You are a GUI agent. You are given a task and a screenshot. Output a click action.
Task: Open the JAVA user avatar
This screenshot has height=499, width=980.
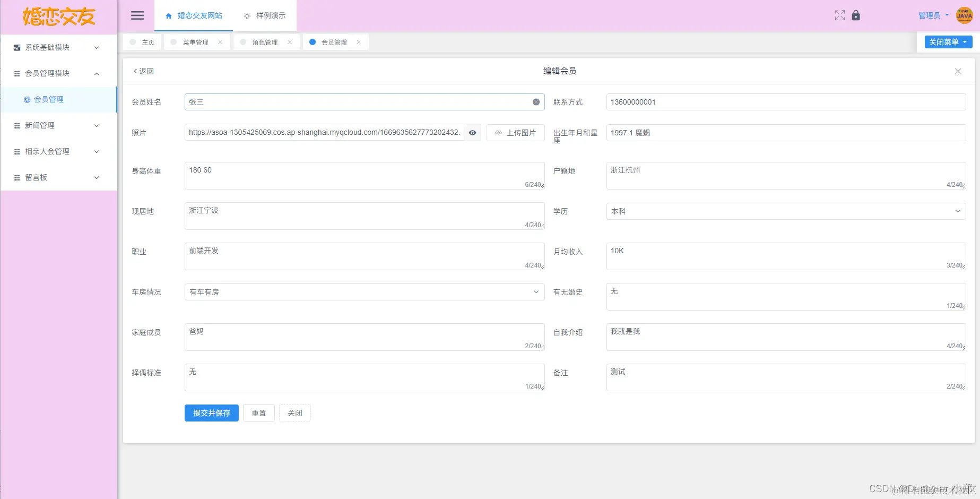(x=964, y=15)
